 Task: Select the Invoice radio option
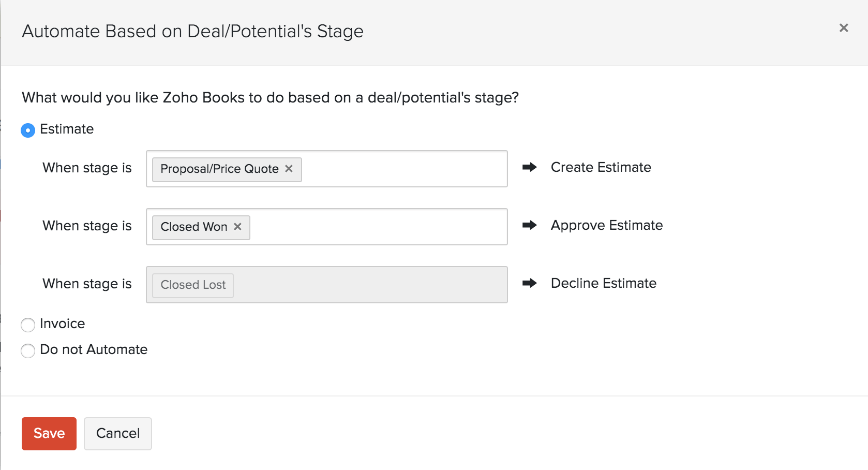[28, 325]
